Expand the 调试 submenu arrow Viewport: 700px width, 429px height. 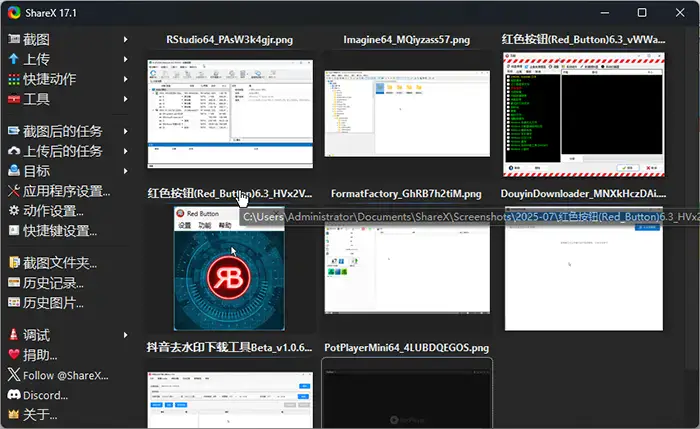tap(125, 335)
